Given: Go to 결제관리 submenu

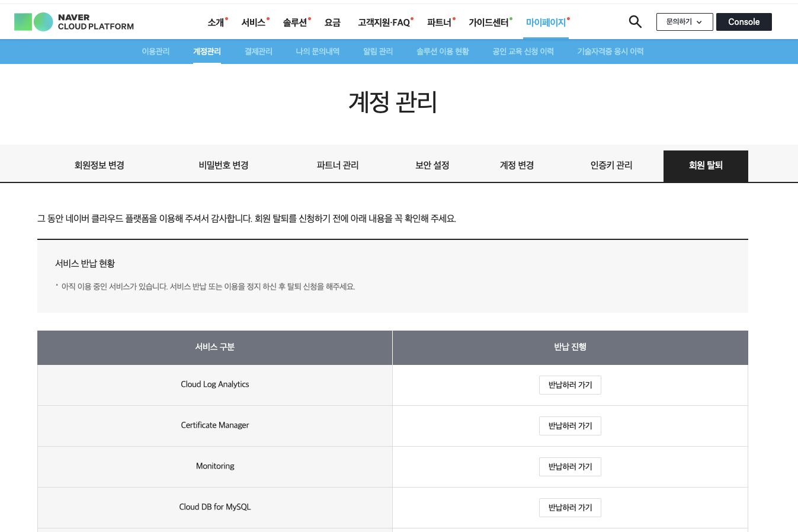Looking at the screenshot, I should (x=258, y=52).
